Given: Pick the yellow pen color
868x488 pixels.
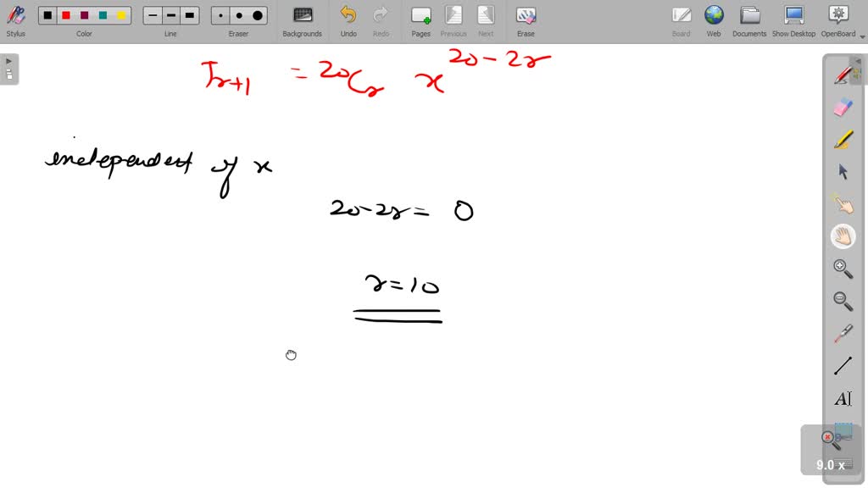Looking at the screenshot, I should point(121,15).
